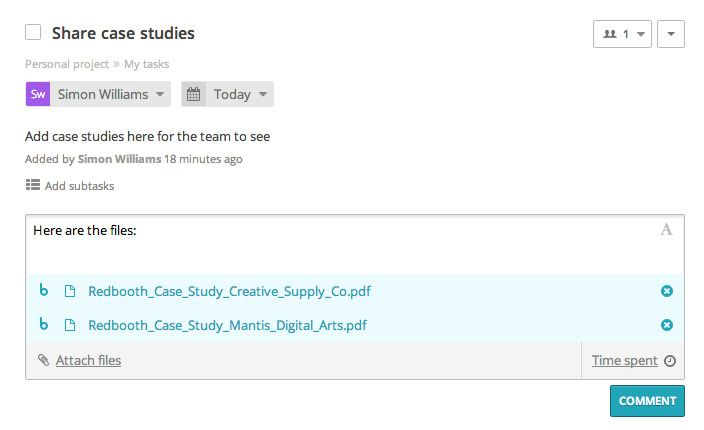Click the purple SW avatar badge
Image resolution: width=704 pixels, height=430 pixels.
point(38,94)
